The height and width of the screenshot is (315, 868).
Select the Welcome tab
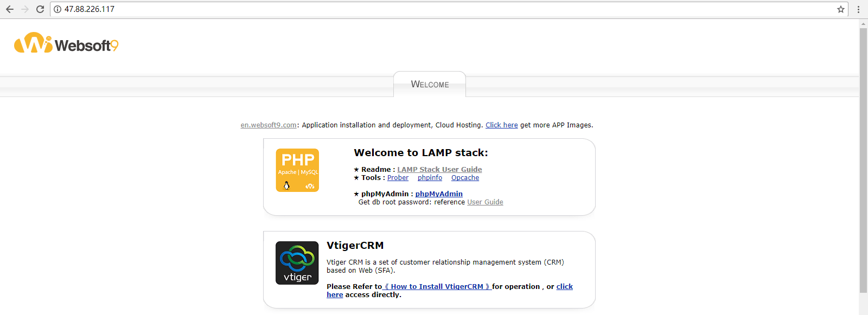point(430,84)
